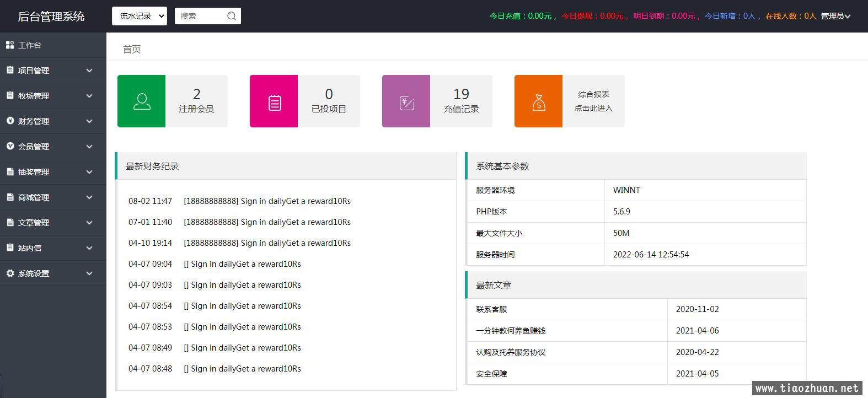Click the search magnifier icon
868x398 pixels.
tap(232, 16)
